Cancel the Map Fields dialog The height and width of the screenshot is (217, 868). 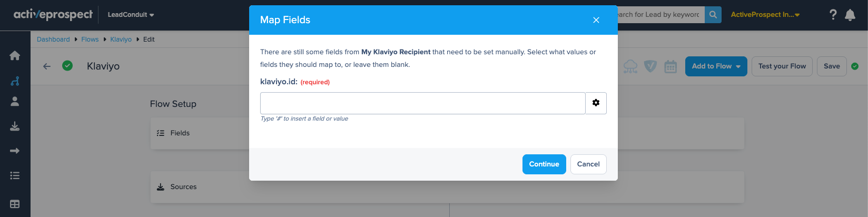coord(588,164)
